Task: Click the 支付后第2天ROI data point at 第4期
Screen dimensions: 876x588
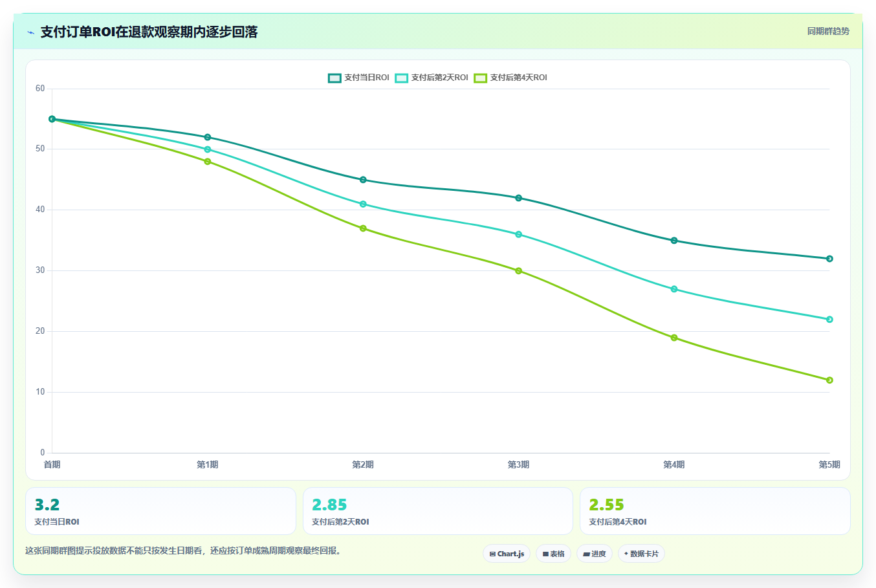Action: click(674, 289)
